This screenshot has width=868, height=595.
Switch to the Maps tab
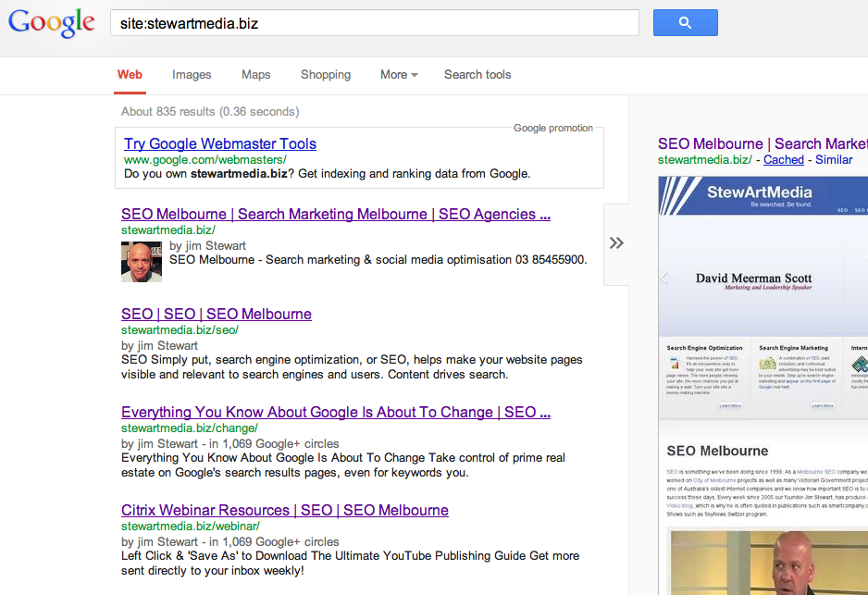(x=255, y=75)
